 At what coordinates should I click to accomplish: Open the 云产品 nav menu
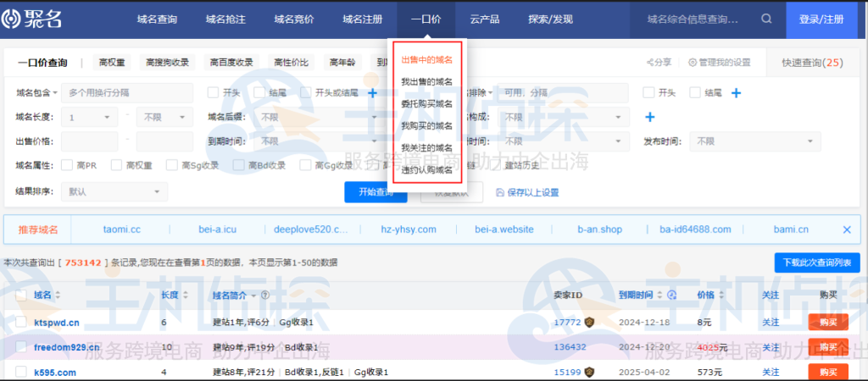coord(485,19)
